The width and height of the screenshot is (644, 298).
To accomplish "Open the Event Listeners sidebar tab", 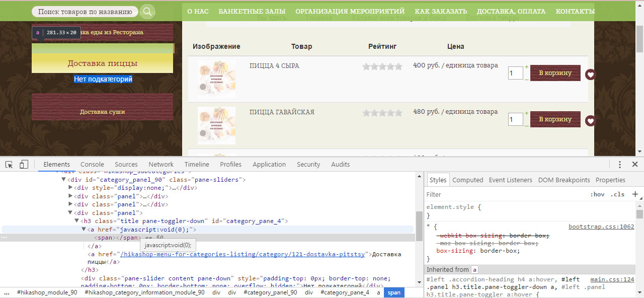I will (511, 180).
